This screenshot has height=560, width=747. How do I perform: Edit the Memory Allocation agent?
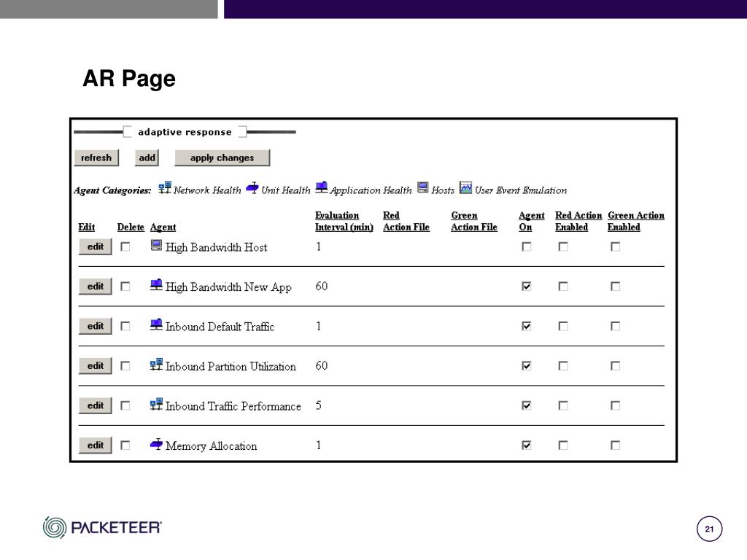96,446
